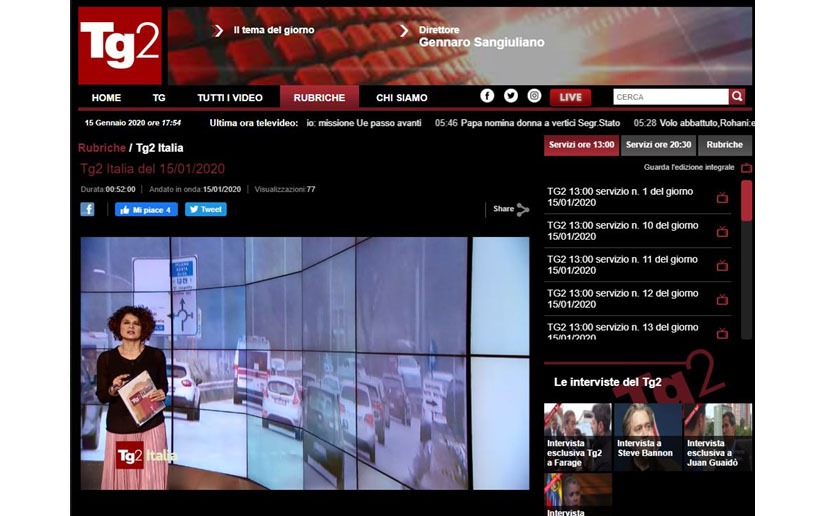The height and width of the screenshot is (516, 825).
Task: Open the Rubriche breadcrumb link
Action: point(102,148)
